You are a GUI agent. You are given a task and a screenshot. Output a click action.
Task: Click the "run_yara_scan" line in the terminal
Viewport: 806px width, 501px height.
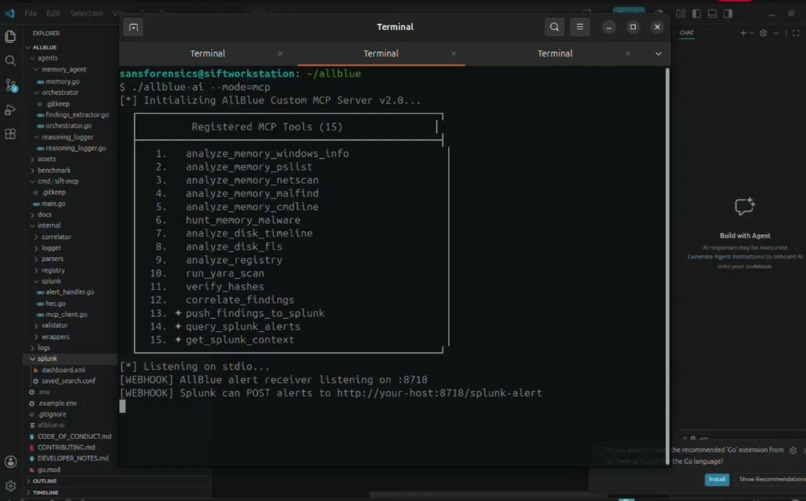click(225, 273)
